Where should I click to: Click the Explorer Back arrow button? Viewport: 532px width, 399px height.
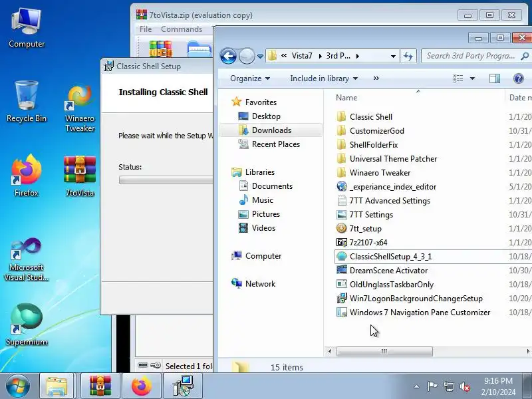point(228,56)
